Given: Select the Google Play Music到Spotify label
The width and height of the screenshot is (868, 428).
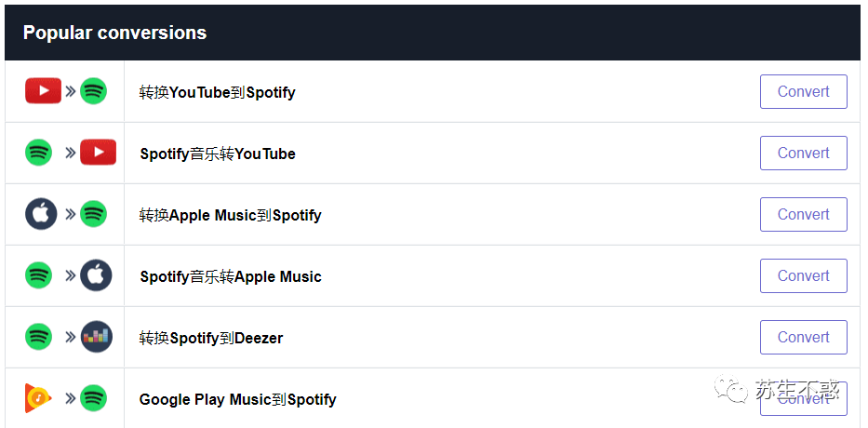Looking at the screenshot, I should click(237, 399).
